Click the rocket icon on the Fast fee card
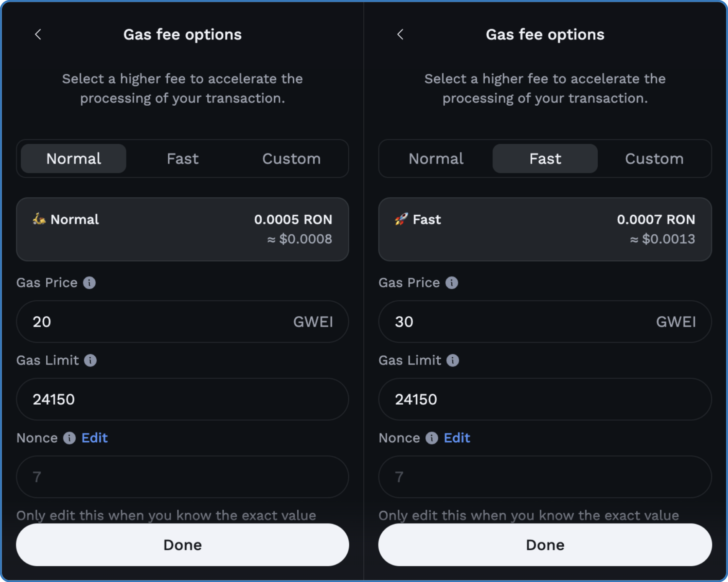The height and width of the screenshot is (582, 728). click(401, 219)
